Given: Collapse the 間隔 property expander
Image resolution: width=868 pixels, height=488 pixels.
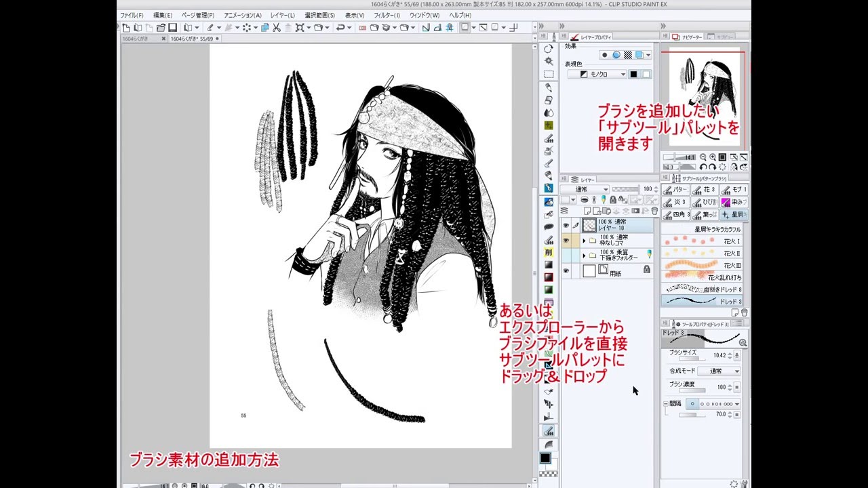Looking at the screenshot, I should (666, 404).
